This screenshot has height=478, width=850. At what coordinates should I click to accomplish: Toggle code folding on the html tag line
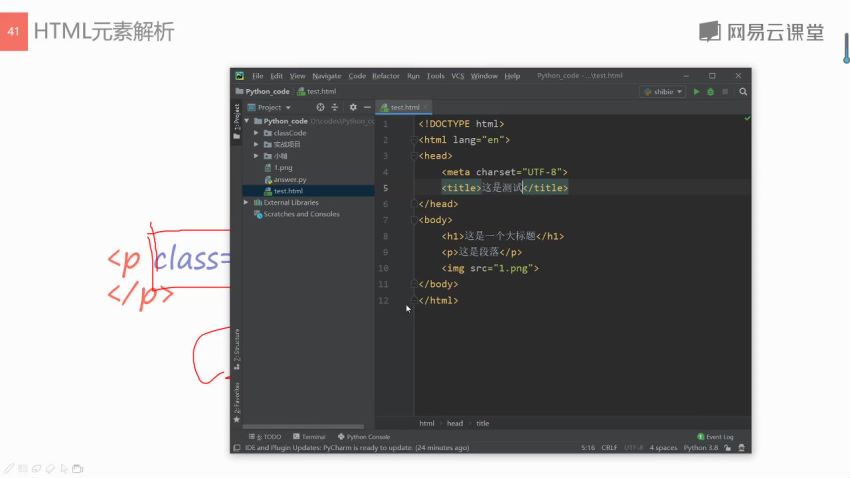coord(414,140)
